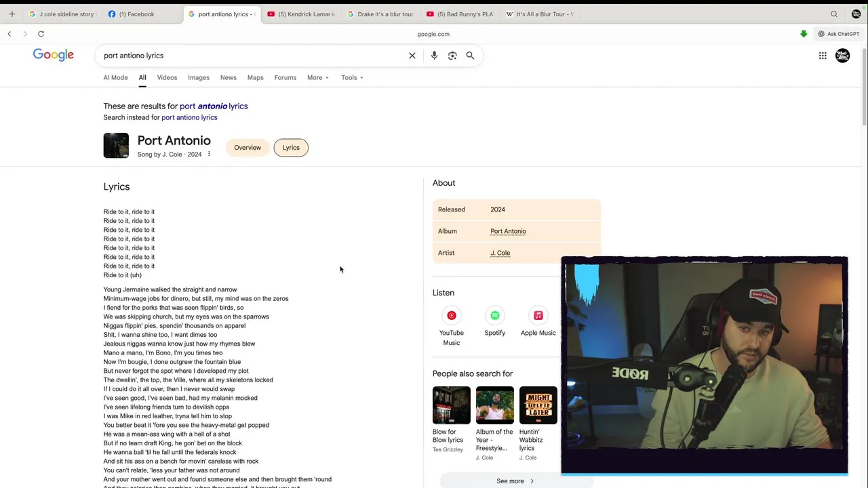The height and width of the screenshot is (488, 868).
Task: Select the Maps search filter
Action: coord(256,77)
